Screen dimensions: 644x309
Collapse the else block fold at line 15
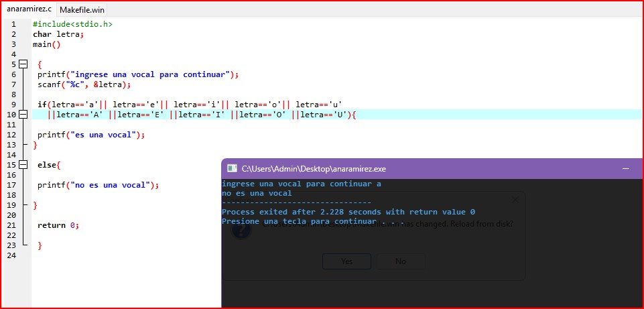[23, 165]
